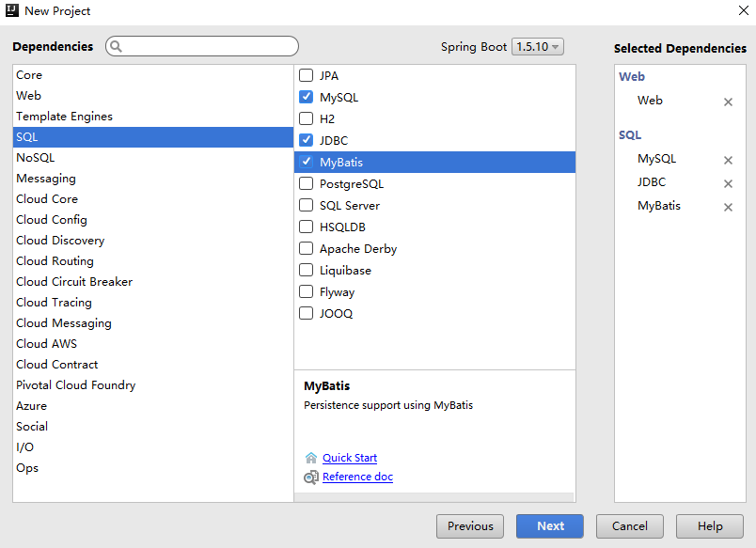Remove MySQL from selected dependencies
Image resolution: width=756 pixels, height=548 pixels.
728,161
